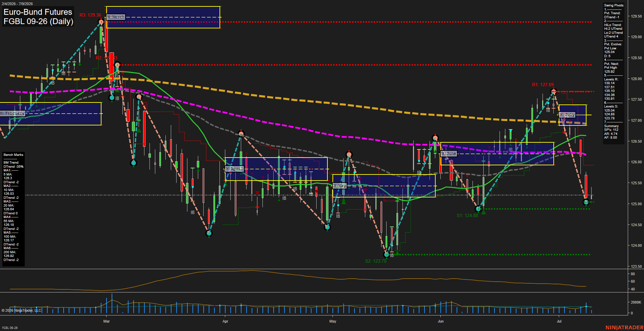Select the R3: 129.36 resistance label
644x331 pixels.
tap(90, 15)
